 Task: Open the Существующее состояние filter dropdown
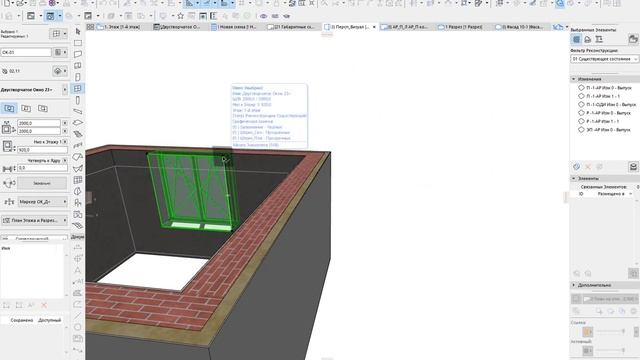point(604,59)
